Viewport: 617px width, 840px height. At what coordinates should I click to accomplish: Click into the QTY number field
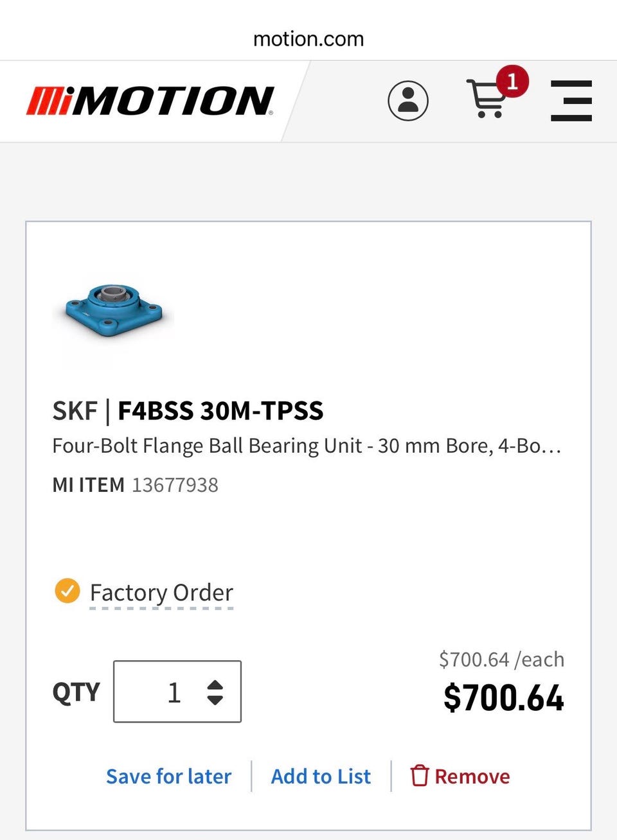(164, 692)
